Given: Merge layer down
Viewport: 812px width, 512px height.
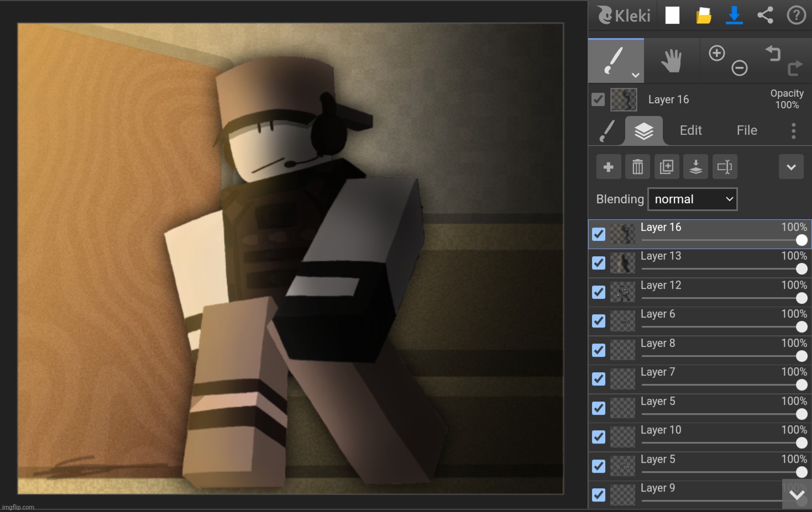Looking at the screenshot, I should coord(696,167).
